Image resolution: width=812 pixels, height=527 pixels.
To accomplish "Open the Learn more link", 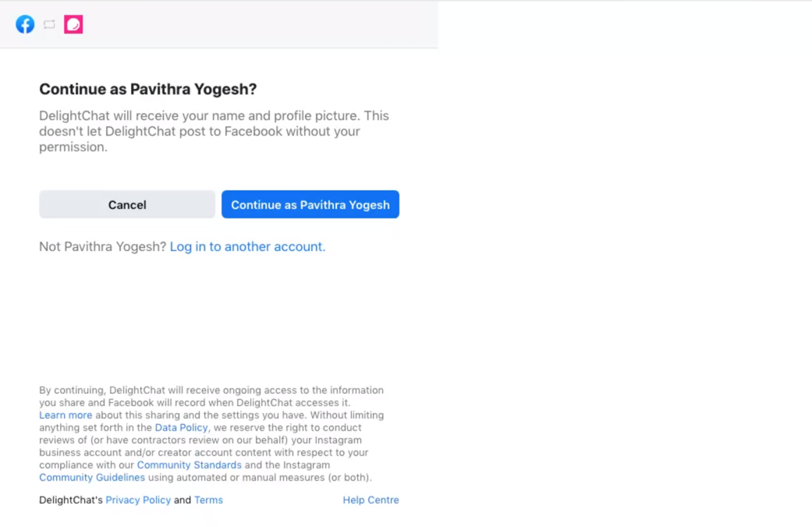I will tap(66, 416).
